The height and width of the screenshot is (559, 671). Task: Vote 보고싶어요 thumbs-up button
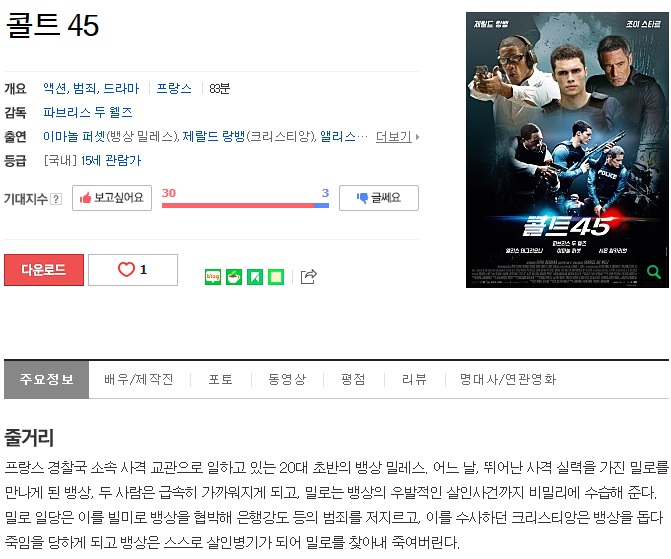coord(112,198)
